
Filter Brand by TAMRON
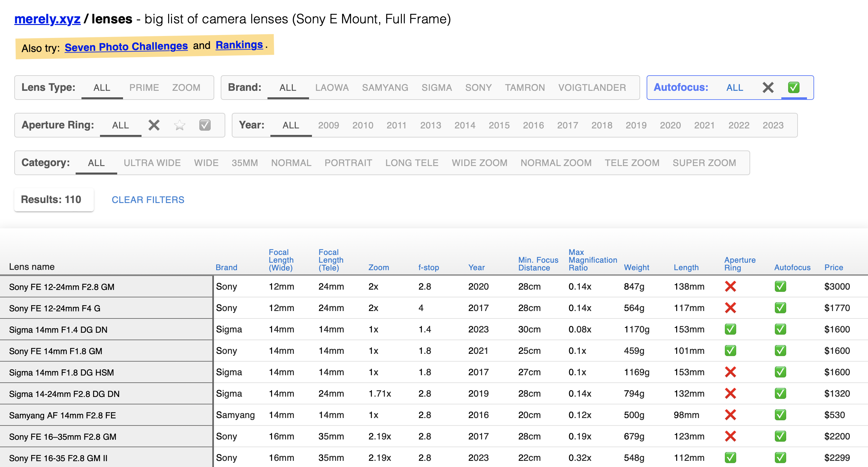point(525,88)
